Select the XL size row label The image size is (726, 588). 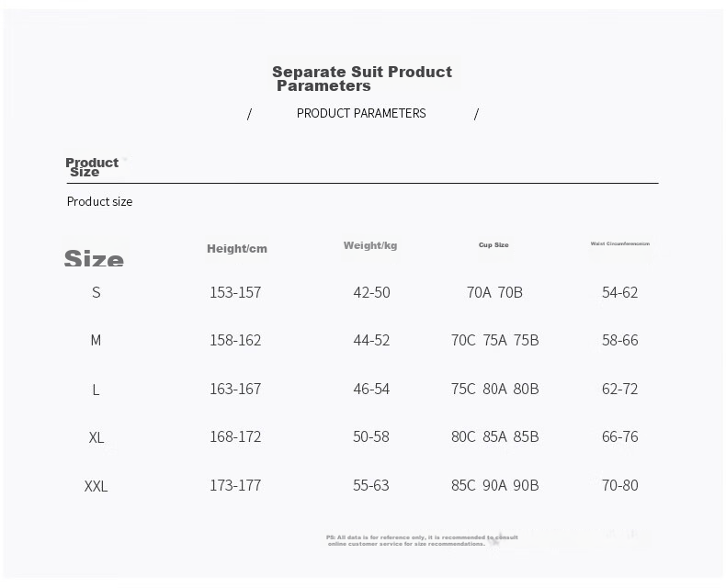coord(96,437)
